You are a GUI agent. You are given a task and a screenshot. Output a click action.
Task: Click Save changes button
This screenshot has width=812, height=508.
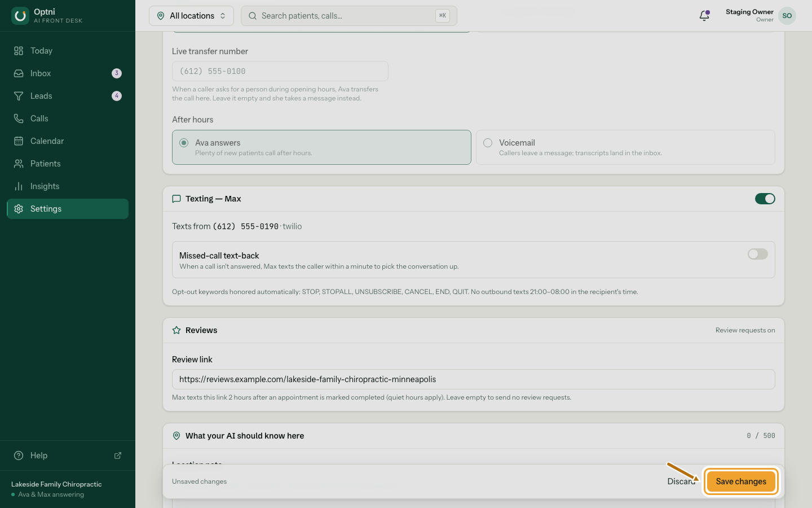pyautogui.click(x=741, y=481)
